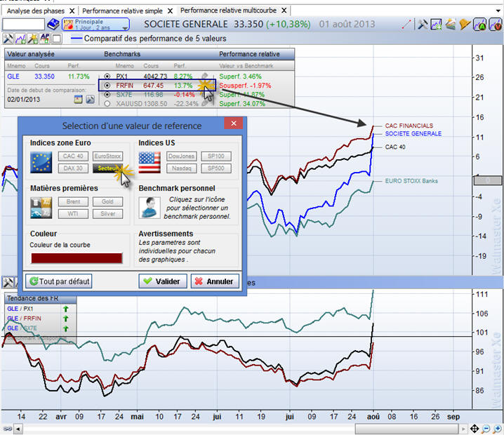Choose Brent as commodity benchmark
The image size is (504, 435).
[73, 202]
